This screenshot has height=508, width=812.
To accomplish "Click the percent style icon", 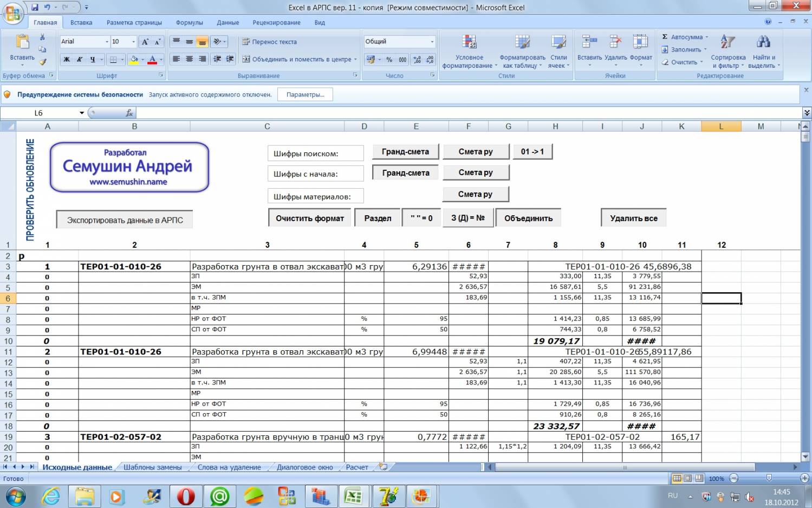I will click(x=389, y=60).
